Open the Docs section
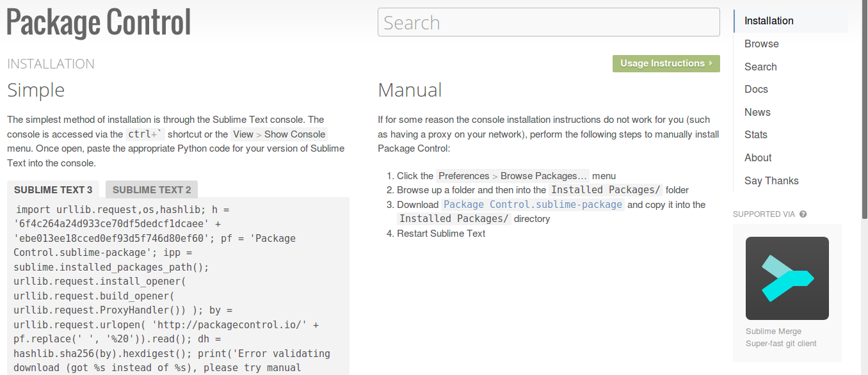 755,89
